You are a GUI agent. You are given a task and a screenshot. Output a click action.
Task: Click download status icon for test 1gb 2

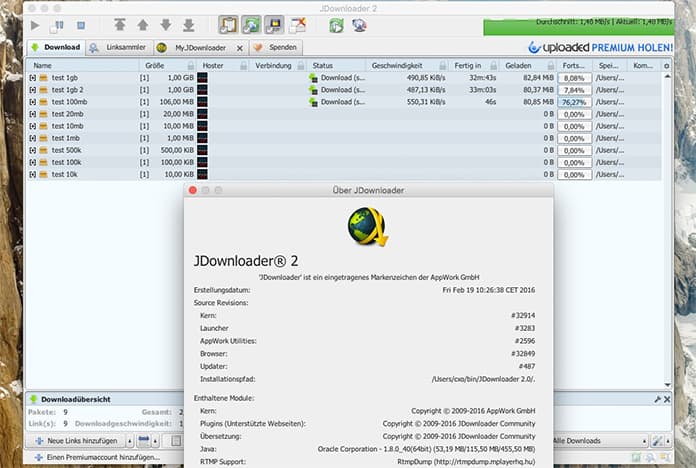tap(313, 90)
